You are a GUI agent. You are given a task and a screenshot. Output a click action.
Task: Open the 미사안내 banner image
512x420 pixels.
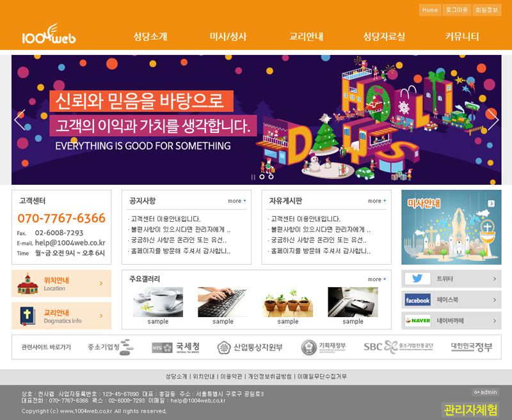(x=451, y=227)
